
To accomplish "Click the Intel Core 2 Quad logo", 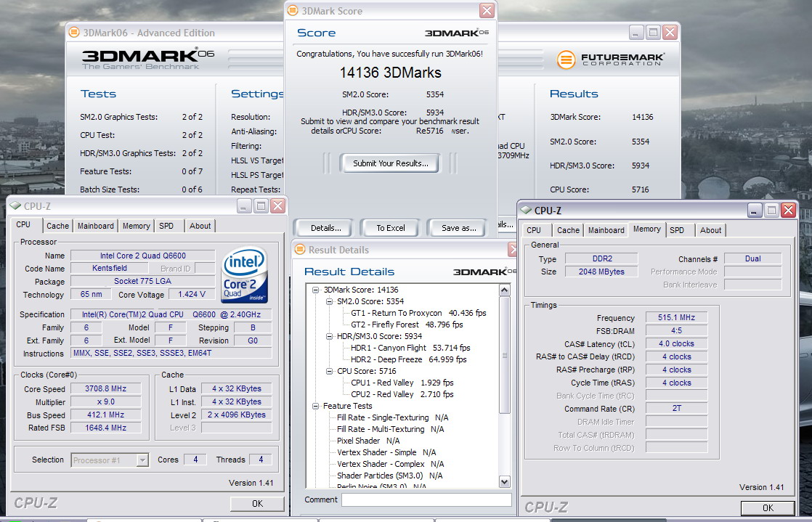I will (245, 274).
